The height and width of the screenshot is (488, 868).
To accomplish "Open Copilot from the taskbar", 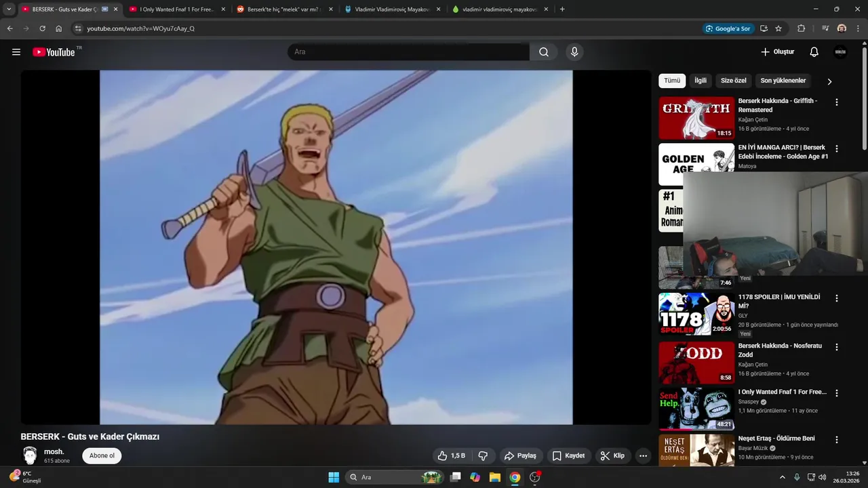I will point(475,477).
